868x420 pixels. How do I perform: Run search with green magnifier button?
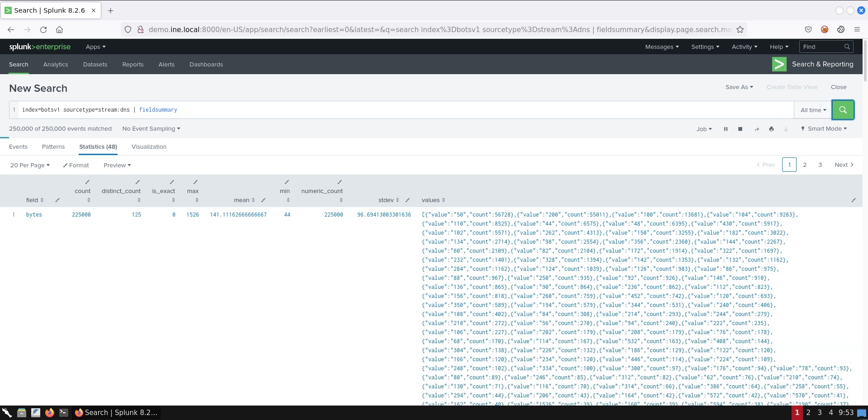[843, 110]
